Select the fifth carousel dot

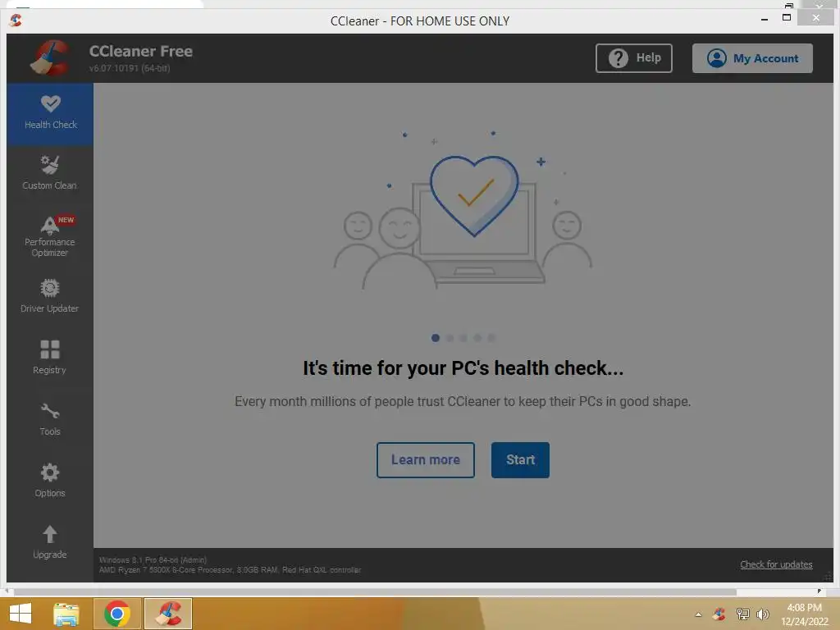click(x=492, y=338)
